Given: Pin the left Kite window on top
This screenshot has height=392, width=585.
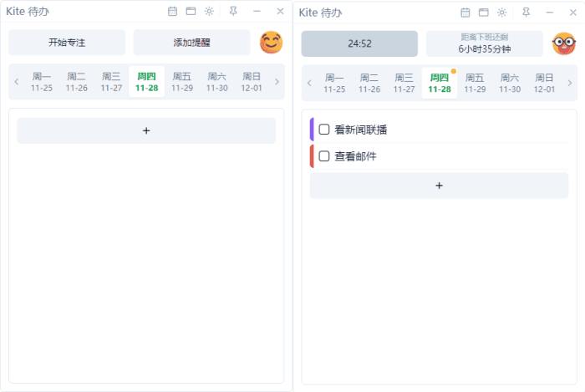Looking at the screenshot, I should [233, 11].
